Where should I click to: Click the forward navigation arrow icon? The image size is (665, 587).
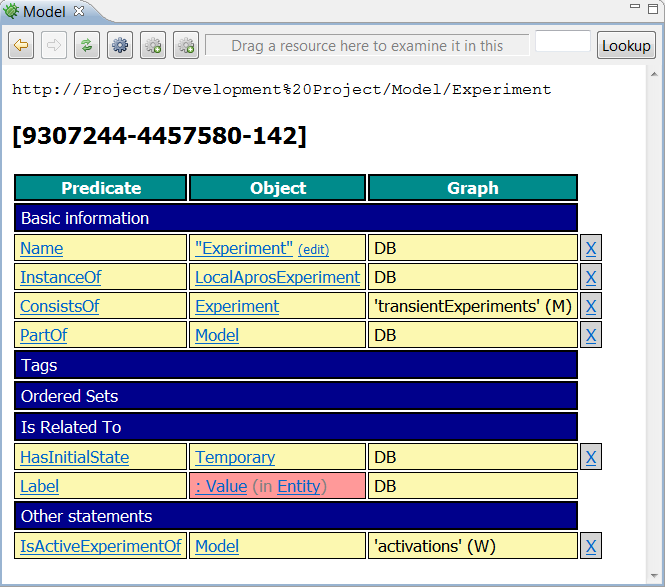54,45
